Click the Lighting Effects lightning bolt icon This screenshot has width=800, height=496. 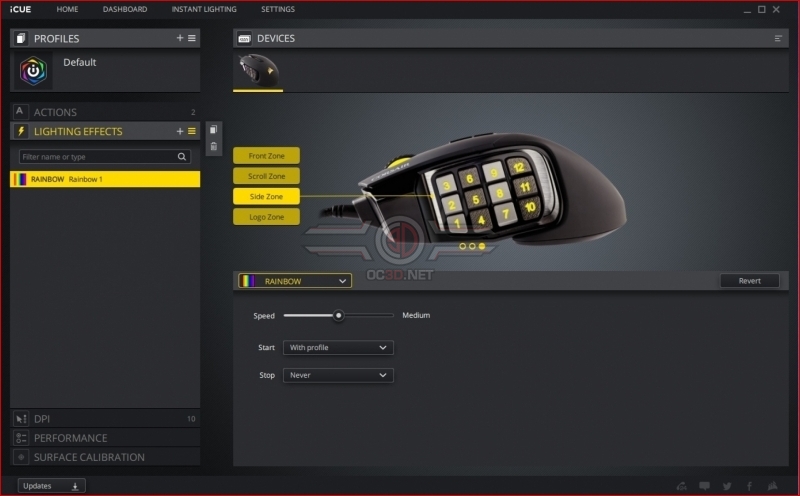coord(21,131)
